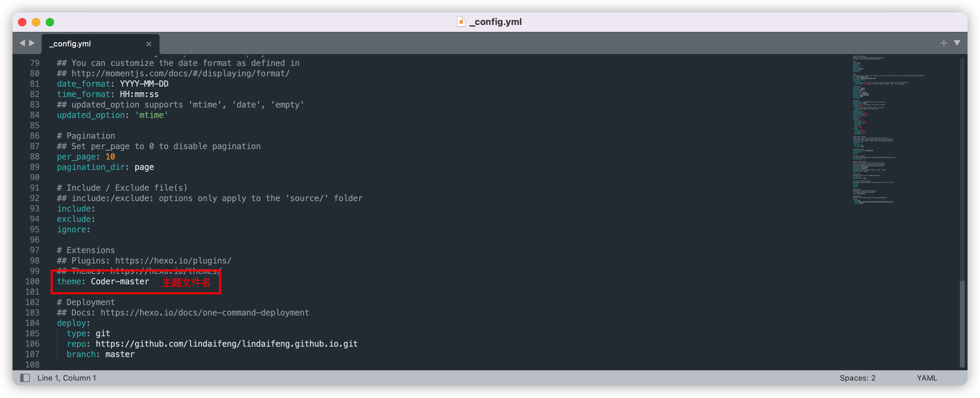Click the repo github.com/lindaifeng URL
Image resolution: width=980 pixels, height=398 pixels.
pyautogui.click(x=226, y=344)
